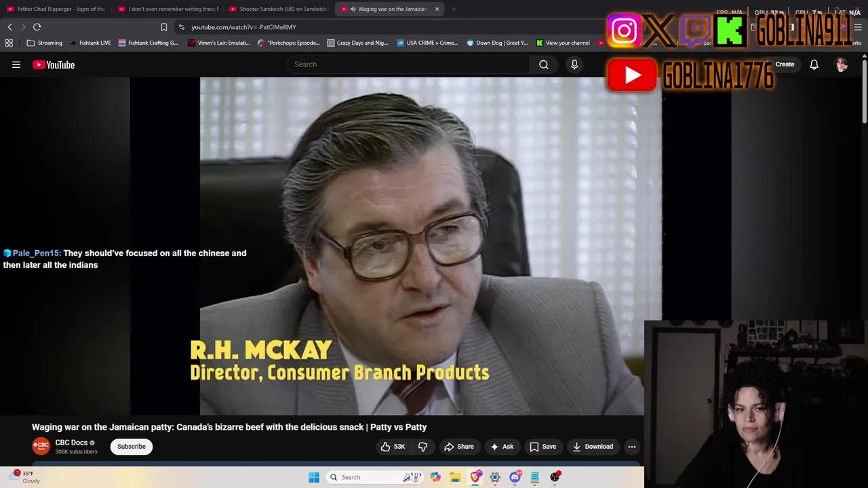
Task: Click the YouTube search magnifier button
Action: click(544, 64)
